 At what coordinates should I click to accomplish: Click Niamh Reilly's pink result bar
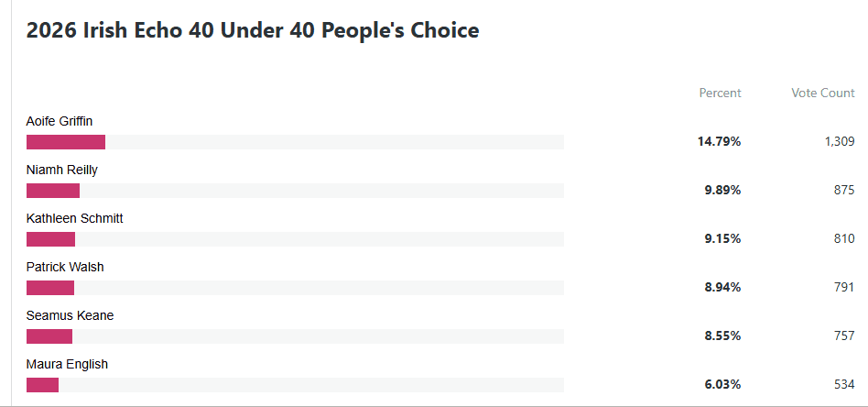tap(53, 191)
